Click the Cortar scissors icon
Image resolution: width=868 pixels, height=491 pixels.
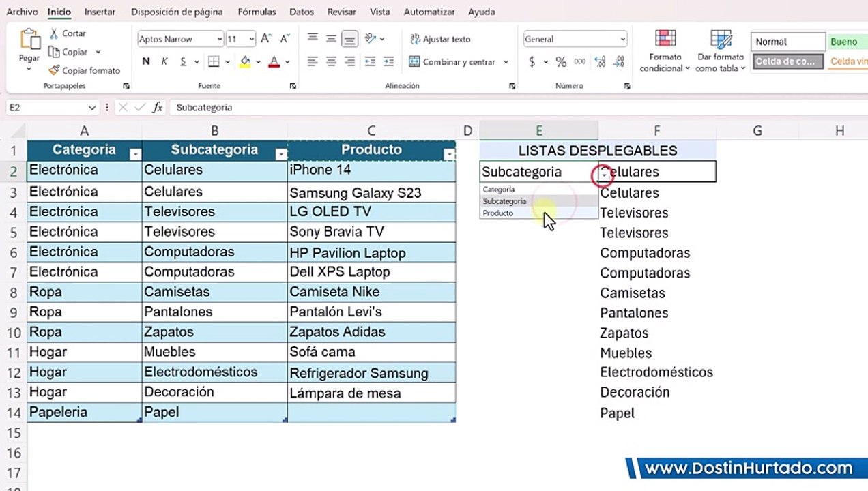pos(54,33)
